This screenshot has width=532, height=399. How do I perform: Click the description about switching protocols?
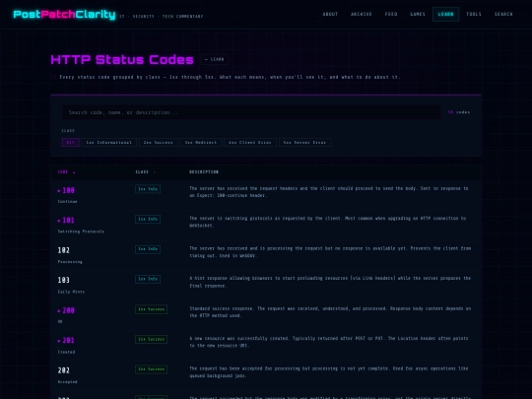pos(327,222)
